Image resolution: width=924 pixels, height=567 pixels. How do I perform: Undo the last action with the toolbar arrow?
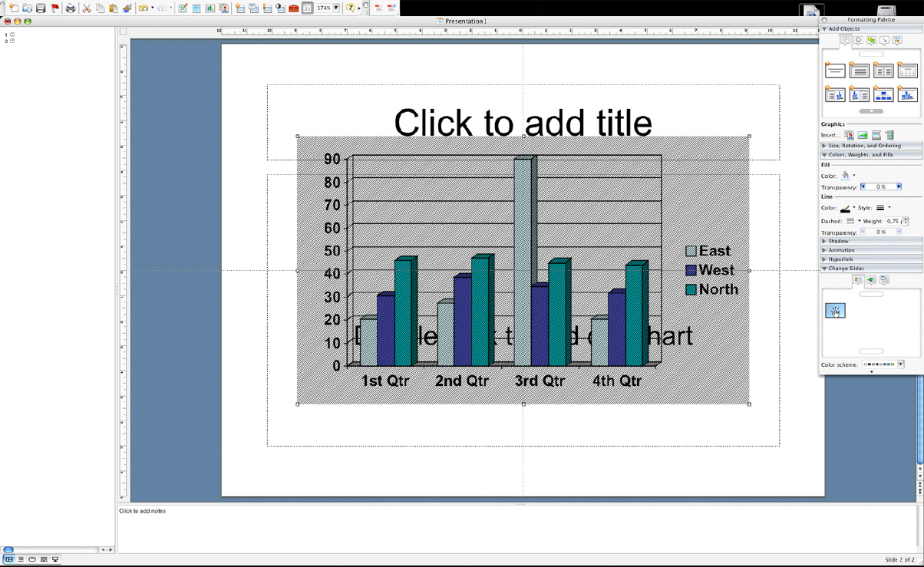click(x=143, y=8)
